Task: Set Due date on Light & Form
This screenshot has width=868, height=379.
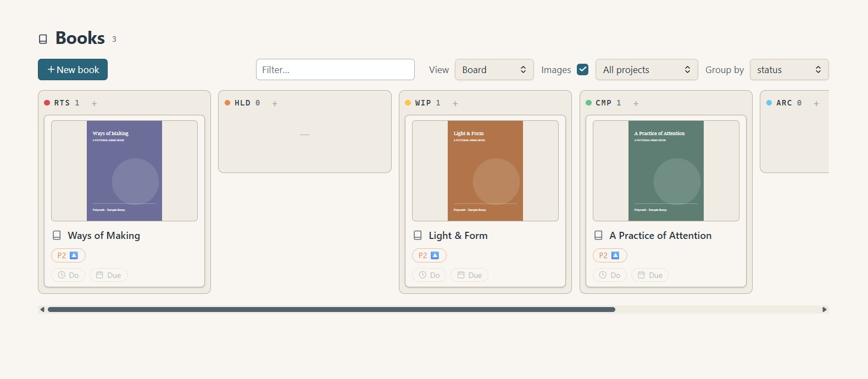Action: 469,275
